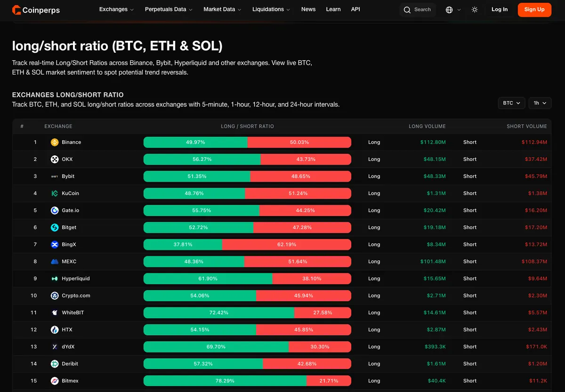Open the API page
Screen dimensions: 565x392
click(355, 9)
